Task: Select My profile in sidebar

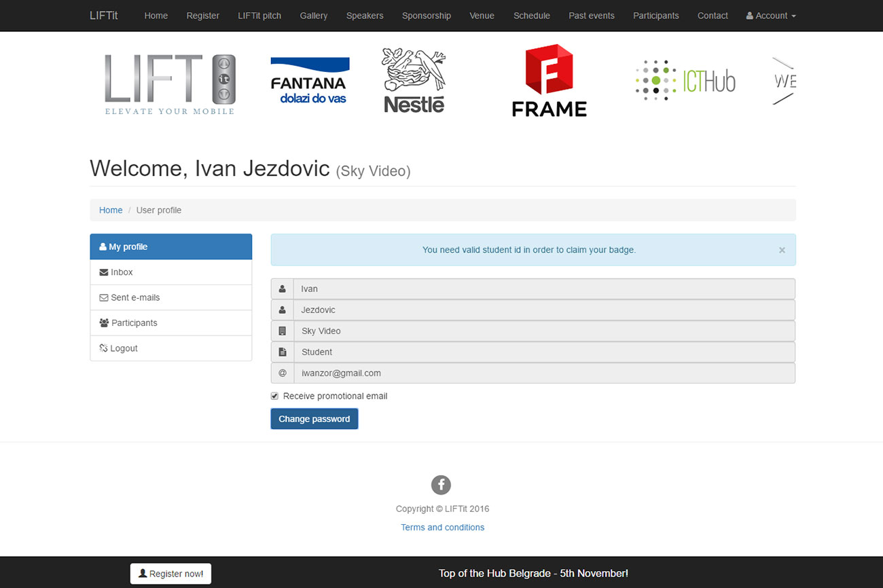Action: coord(171,246)
